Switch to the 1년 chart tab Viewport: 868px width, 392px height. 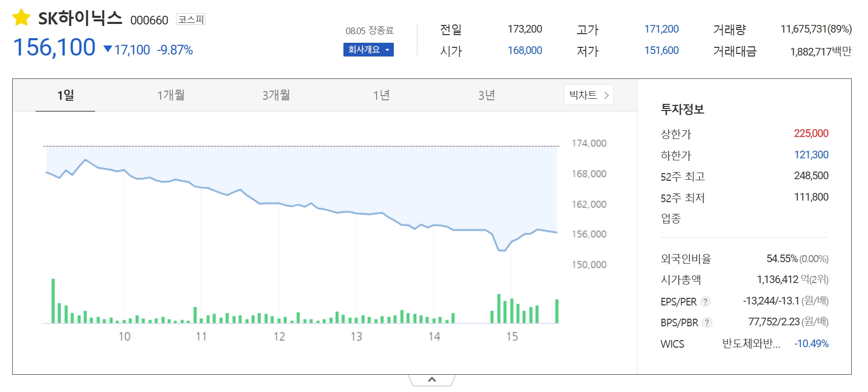pos(382,95)
